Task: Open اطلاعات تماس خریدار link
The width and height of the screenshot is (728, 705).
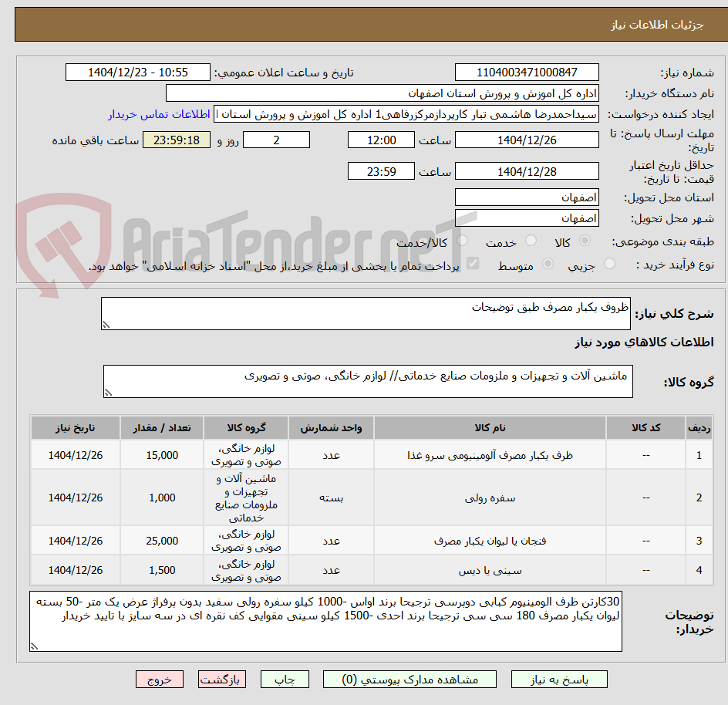Action: (159, 114)
